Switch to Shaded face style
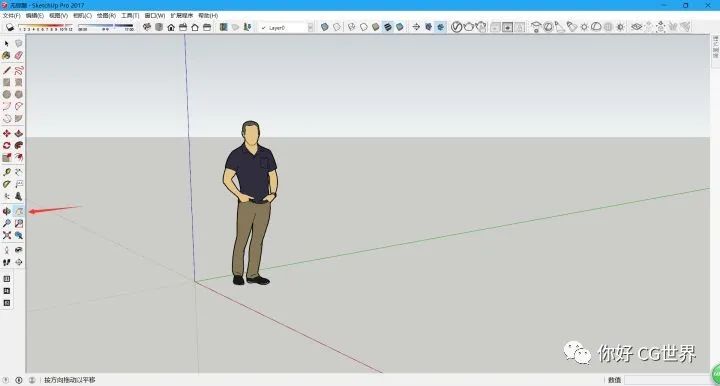 [376, 27]
